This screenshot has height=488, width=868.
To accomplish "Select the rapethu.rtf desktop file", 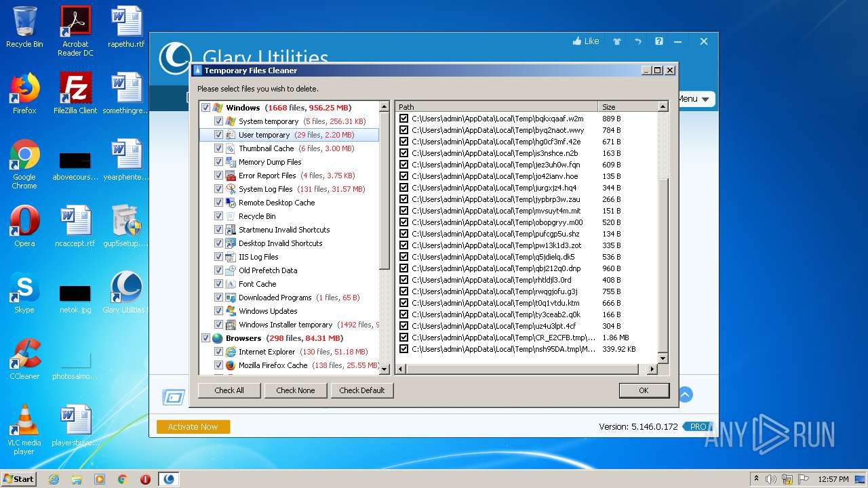I will pos(126,27).
